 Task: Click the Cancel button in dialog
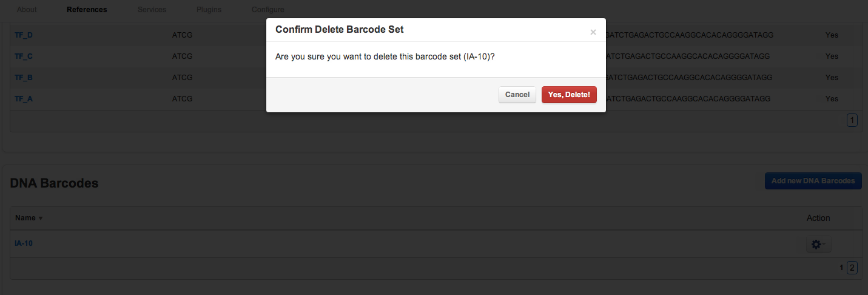pos(517,95)
